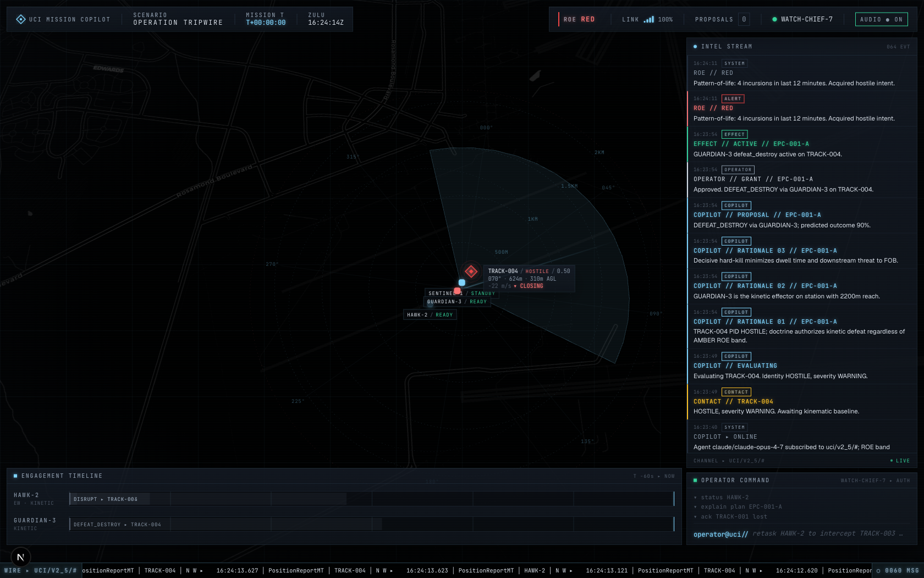Open the COPILOT // RATIONALE 02 // EPC-001-A entry

click(x=802, y=286)
